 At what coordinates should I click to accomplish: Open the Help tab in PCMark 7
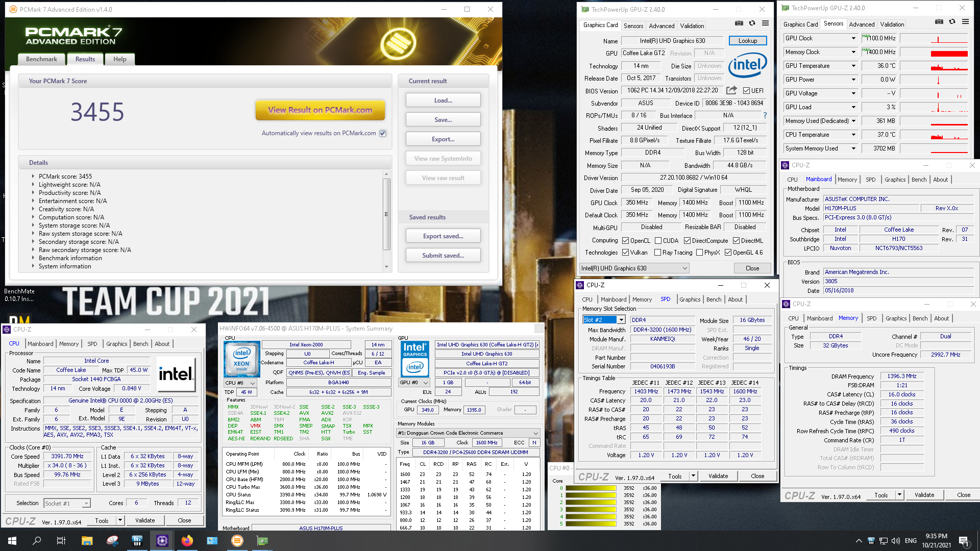coord(120,59)
